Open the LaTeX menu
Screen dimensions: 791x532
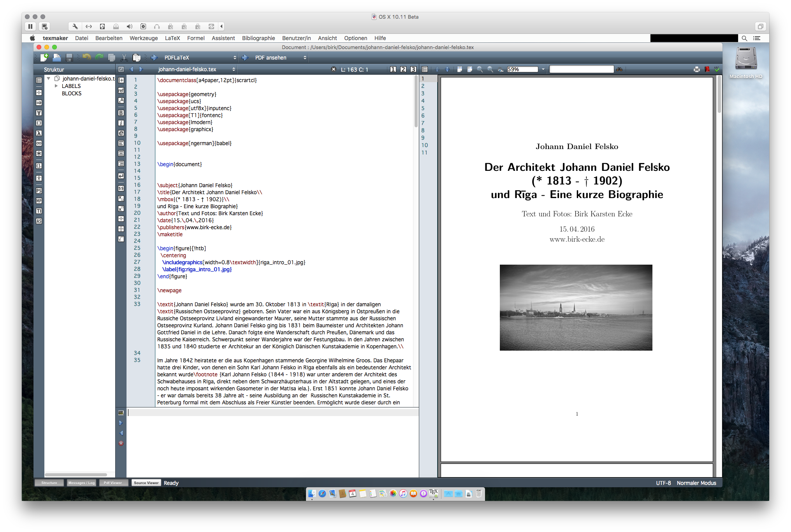pos(172,38)
